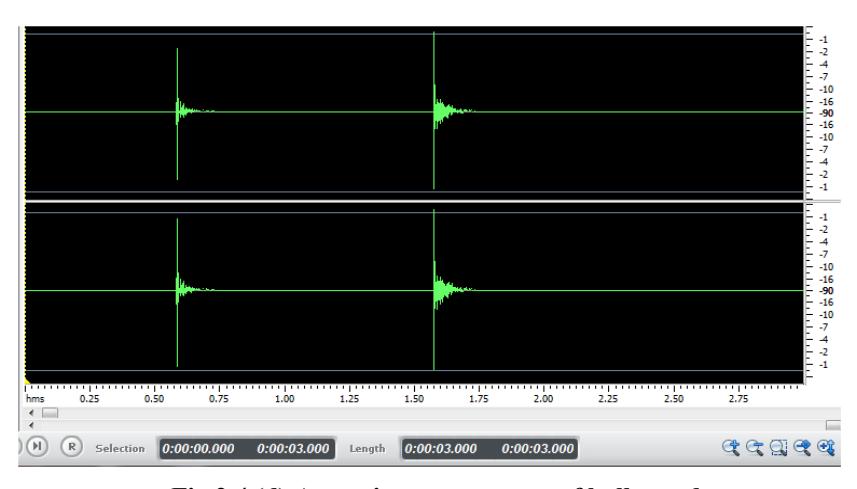Click the 2.00 mark on time ruler
The image size is (857, 489).
pyautogui.click(x=543, y=398)
